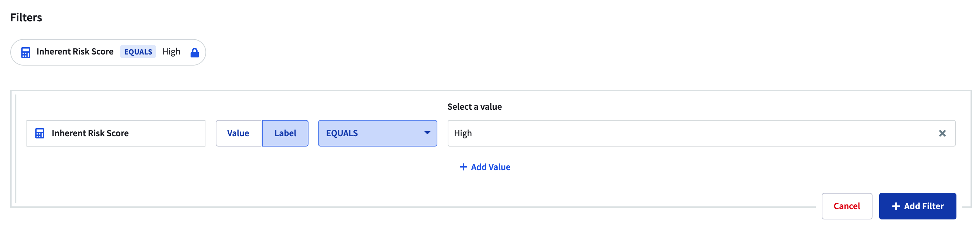Click the Add Value link

[x=485, y=167]
